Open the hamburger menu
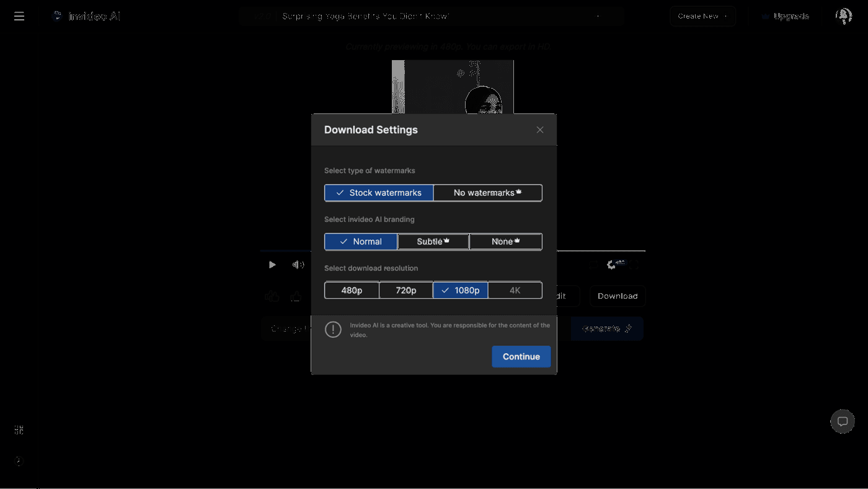 tap(19, 16)
